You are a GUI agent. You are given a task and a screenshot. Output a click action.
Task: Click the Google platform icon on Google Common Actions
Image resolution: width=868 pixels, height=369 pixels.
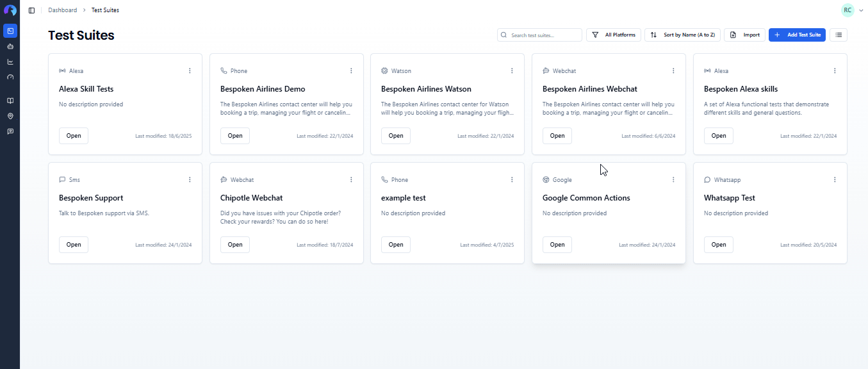tap(546, 180)
